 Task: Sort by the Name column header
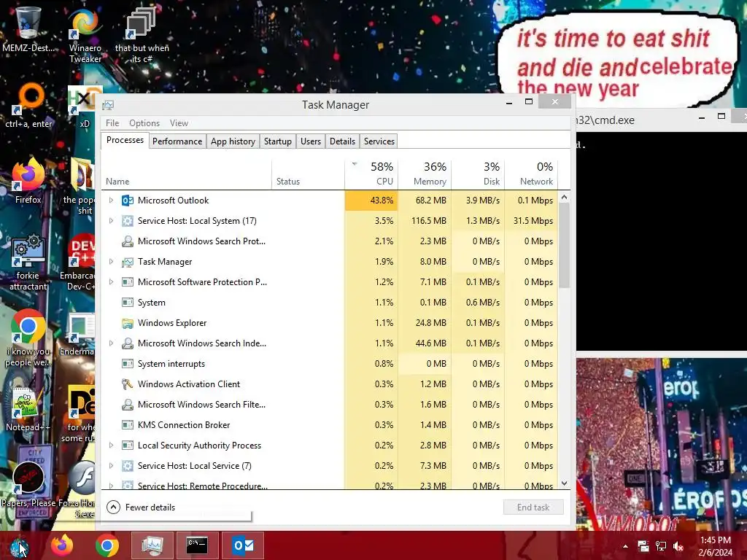pyautogui.click(x=187, y=174)
